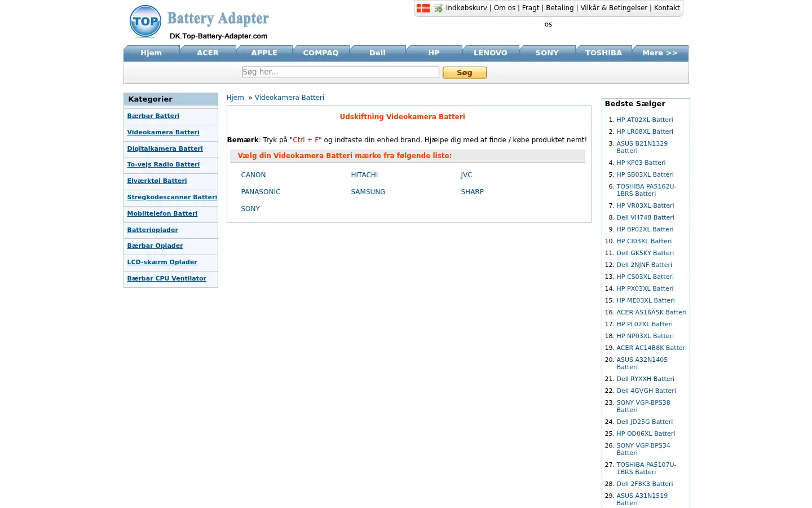Choose the CANON brand
The height and width of the screenshot is (508, 812).
[x=253, y=175]
